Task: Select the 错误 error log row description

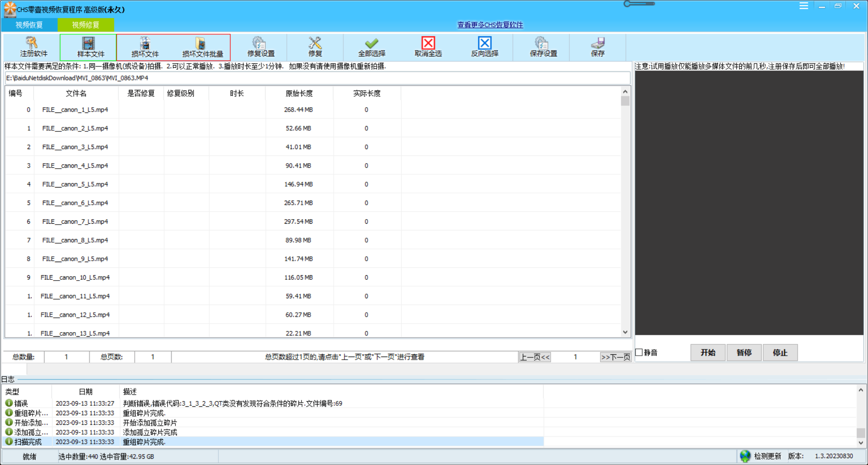Action: [232, 403]
